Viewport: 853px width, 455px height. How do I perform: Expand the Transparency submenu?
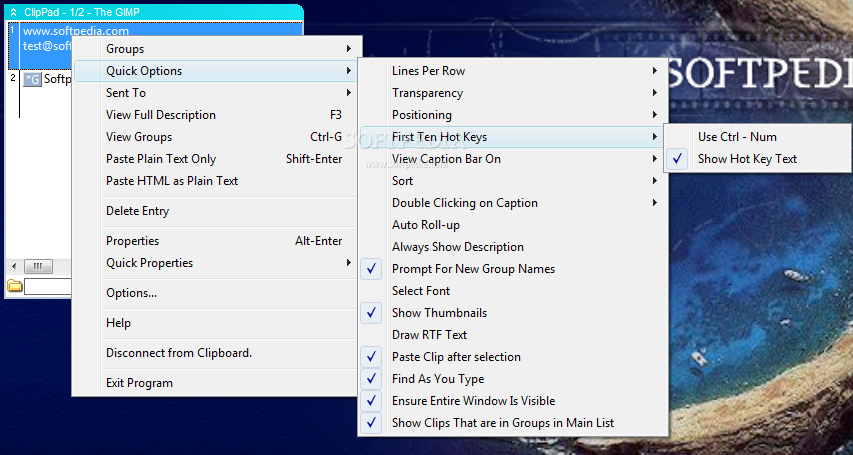pos(512,93)
